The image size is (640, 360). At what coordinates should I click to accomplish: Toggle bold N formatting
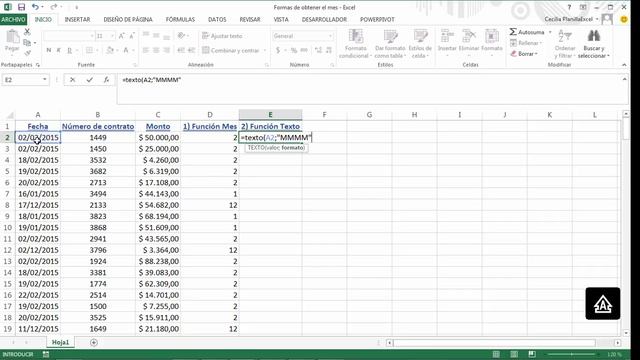[x=49, y=50]
